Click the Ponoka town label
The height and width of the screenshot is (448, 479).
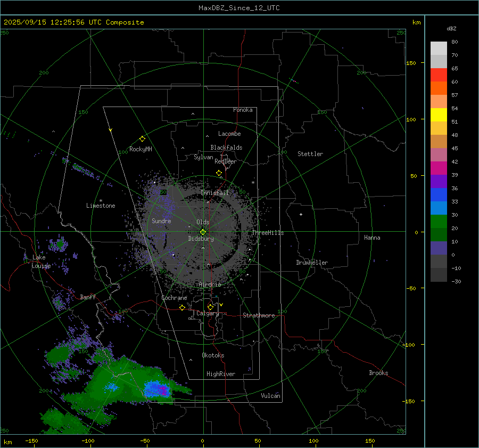point(243,110)
